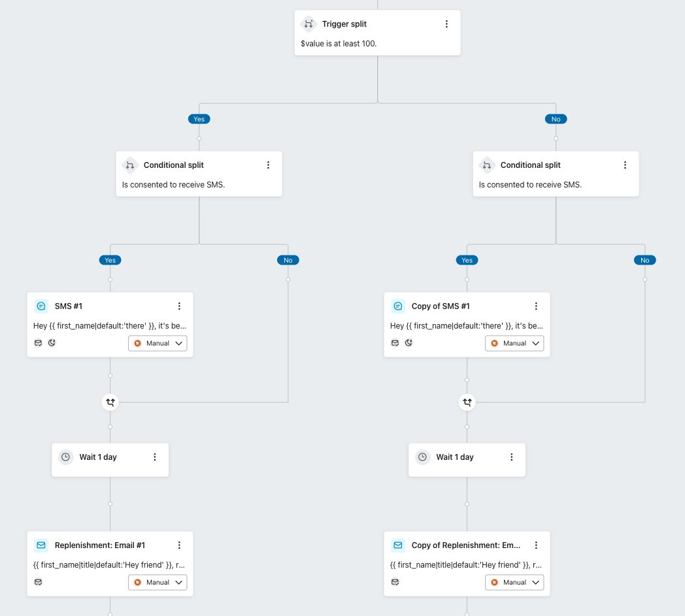Click the smart sending envelope icon on SMS #1

[x=39, y=342]
